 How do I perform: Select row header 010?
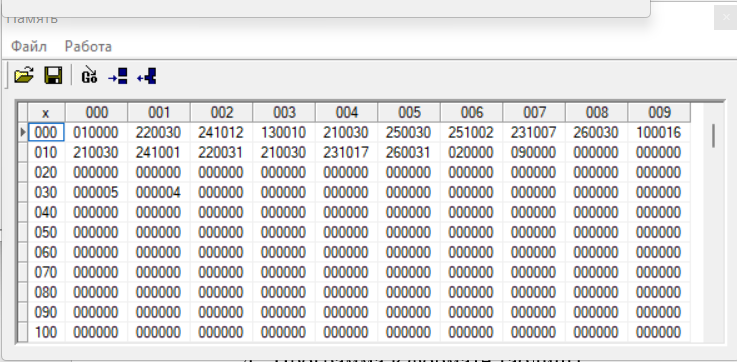coord(46,152)
